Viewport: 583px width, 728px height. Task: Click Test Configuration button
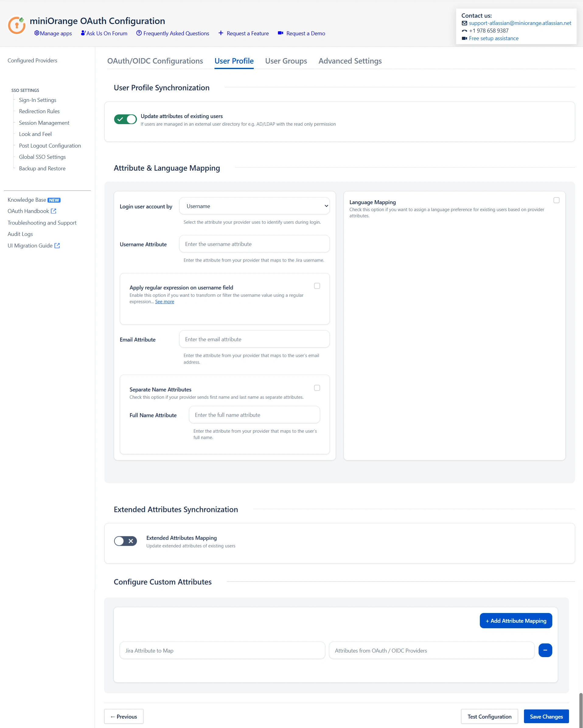click(x=490, y=716)
